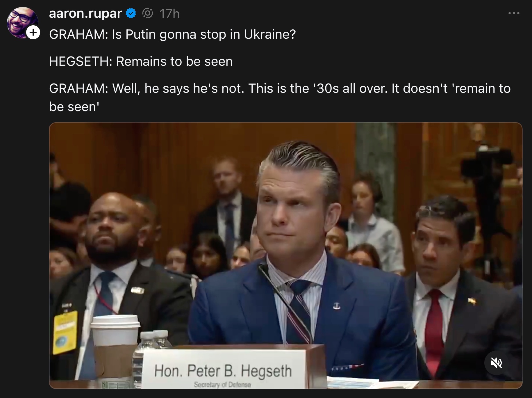Click the yellow badge on the left
Viewport: 532px width, 398px height.
[66, 332]
